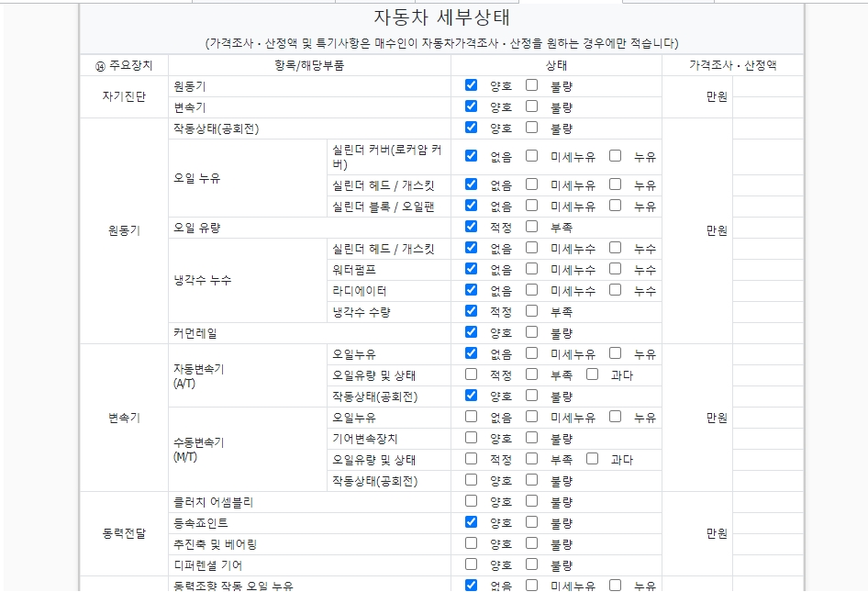
Task: Check 부족 for 오일 유량
Action: point(531,227)
